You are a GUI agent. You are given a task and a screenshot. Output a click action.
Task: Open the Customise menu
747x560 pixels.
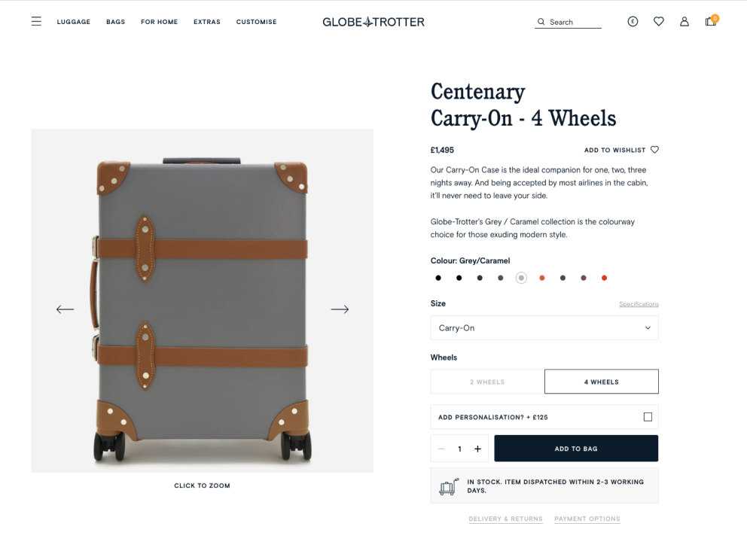[x=256, y=22]
